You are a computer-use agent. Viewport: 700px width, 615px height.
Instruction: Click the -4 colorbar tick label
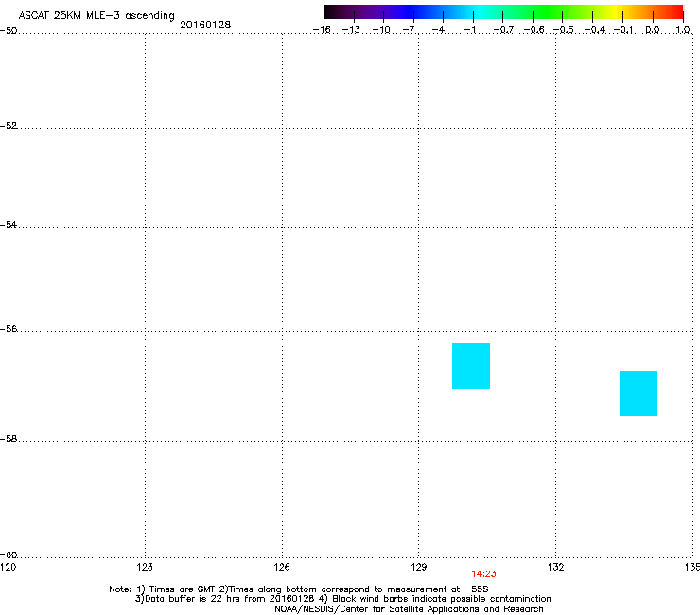[x=438, y=30]
